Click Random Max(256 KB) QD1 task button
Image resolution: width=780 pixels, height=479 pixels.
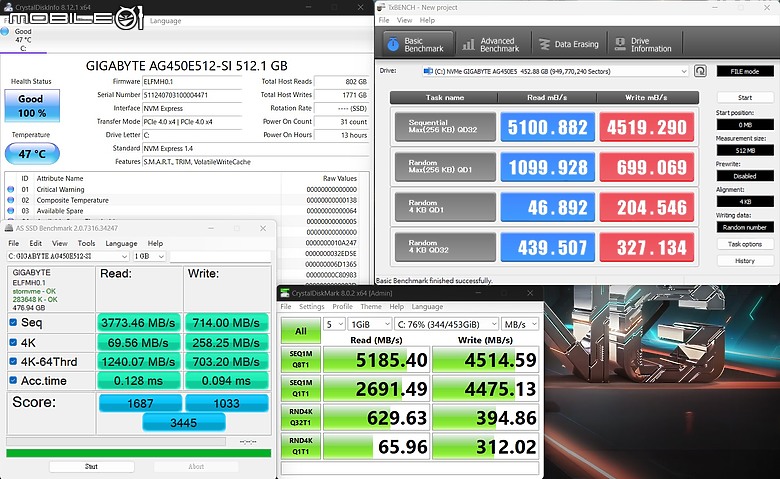click(445, 167)
